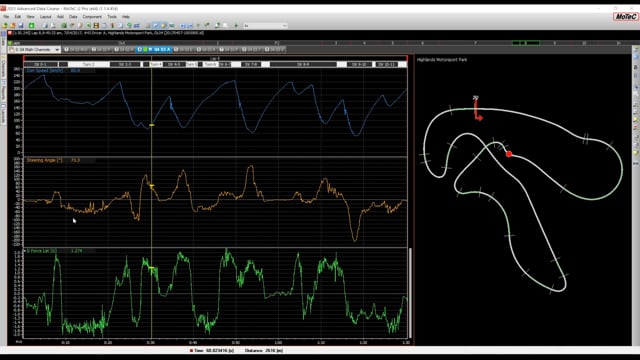The width and height of the screenshot is (640, 360).
Task: Select the Str 7-8 track section
Action: [x=251, y=64]
